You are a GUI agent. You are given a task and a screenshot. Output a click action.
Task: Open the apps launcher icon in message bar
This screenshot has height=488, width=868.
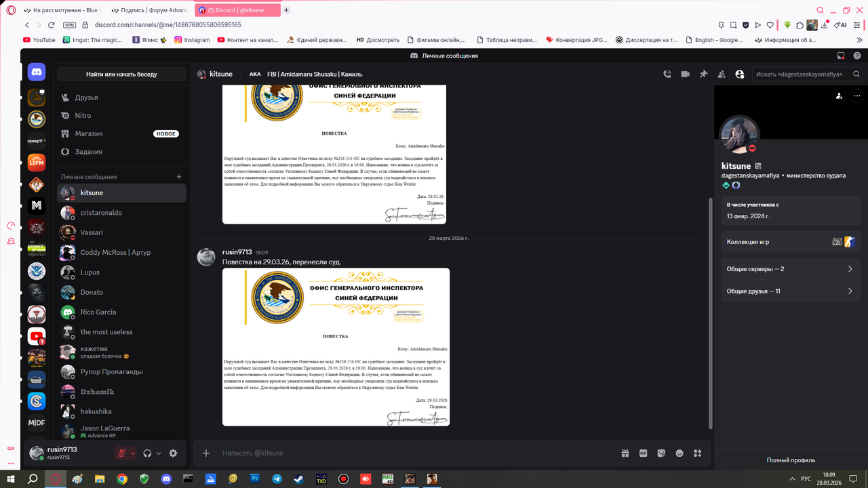coord(698,453)
